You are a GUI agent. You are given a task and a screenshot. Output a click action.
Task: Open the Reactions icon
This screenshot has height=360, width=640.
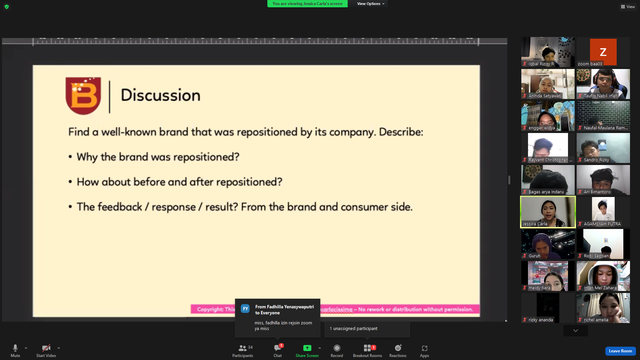pos(398,348)
